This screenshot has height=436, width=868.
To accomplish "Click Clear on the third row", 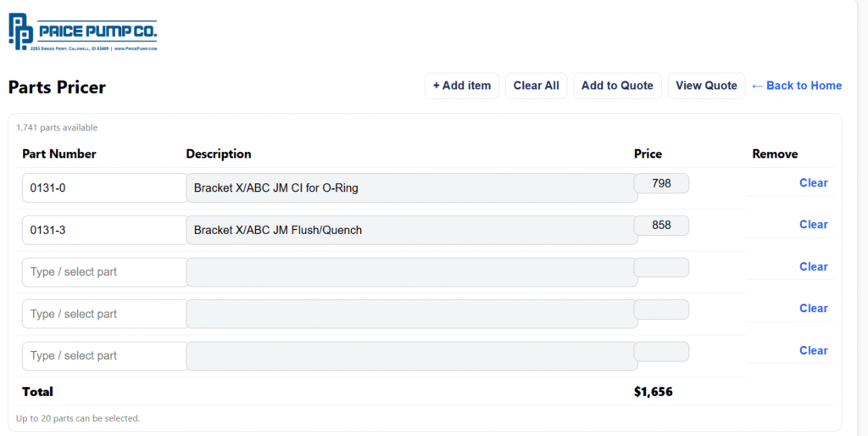I will (813, 266).
